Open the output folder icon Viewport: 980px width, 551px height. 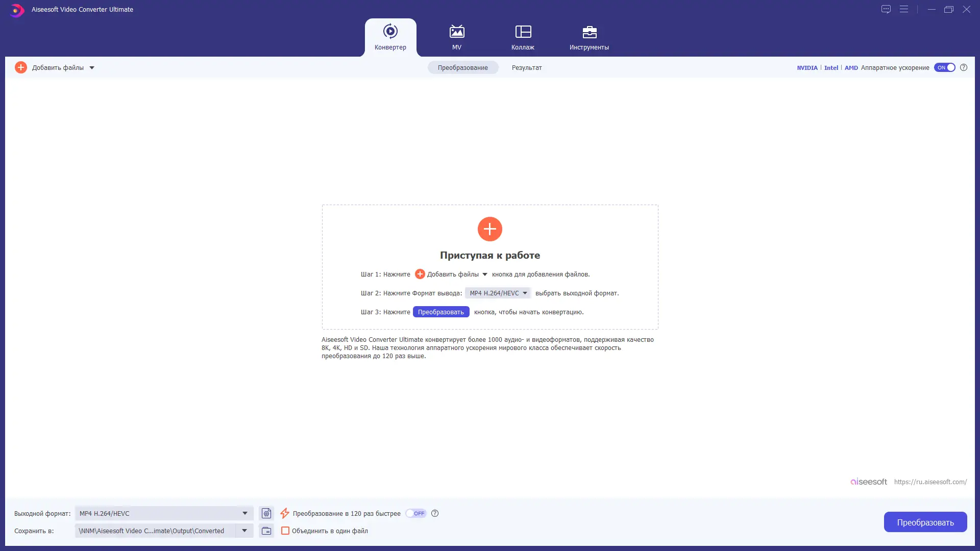[266, 531]
